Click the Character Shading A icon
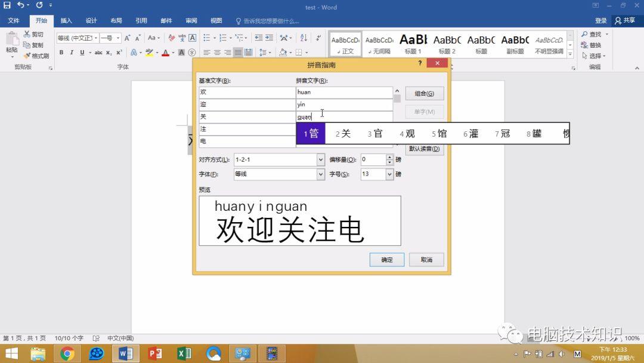This screenshot has width=644, height=363. (x=181, y=52)
